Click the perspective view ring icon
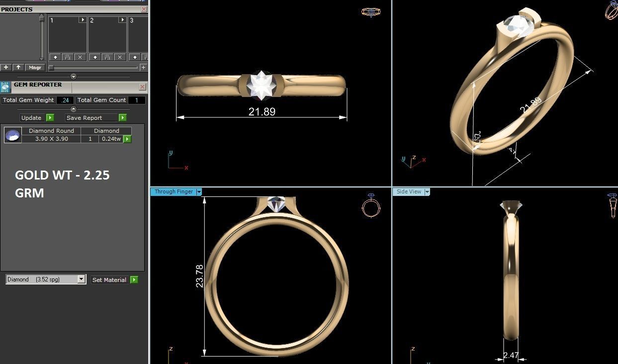 pos(611,10)
